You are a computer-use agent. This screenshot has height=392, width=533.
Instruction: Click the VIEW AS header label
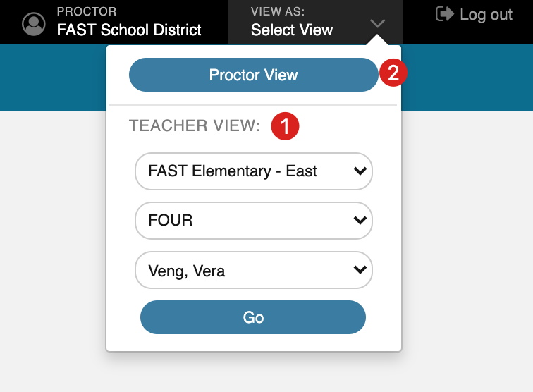[278, 11]
